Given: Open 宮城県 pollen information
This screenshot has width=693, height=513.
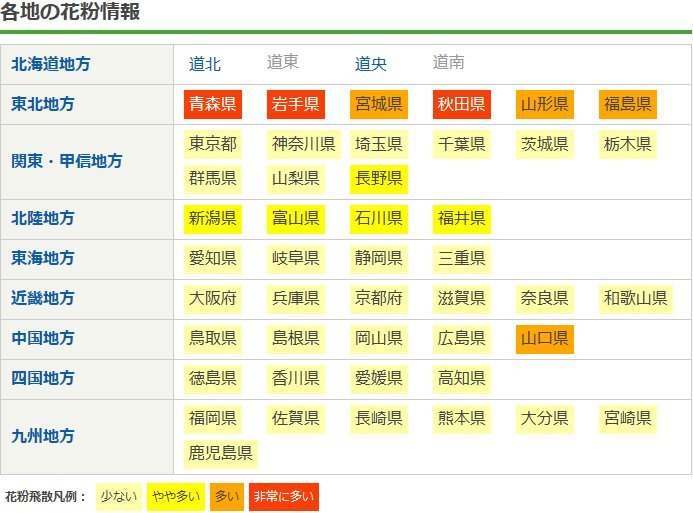Looking at the screenshot, I should (378, 104).
